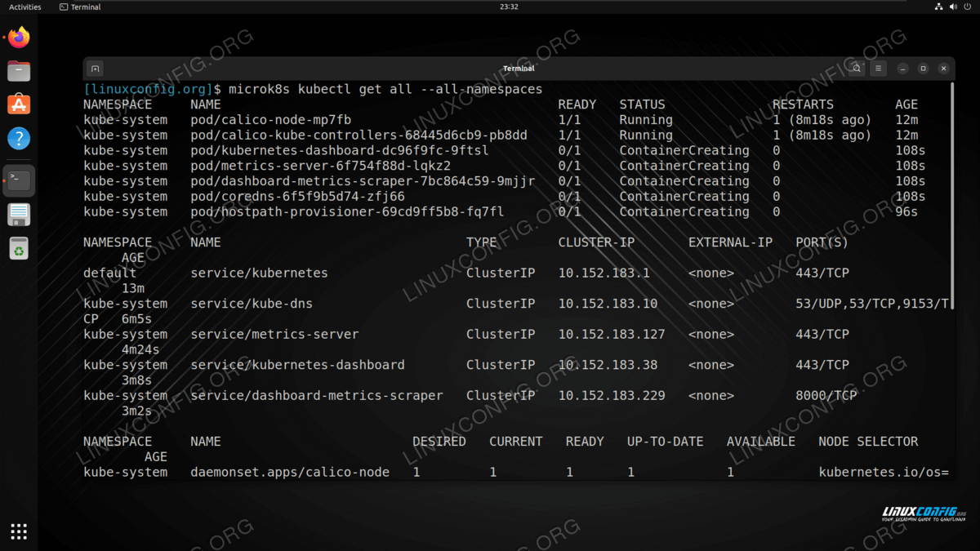Click the service/kubernetes entry
Image resolution: width=980 pixels, height=551 pixels.
(259, 273)
